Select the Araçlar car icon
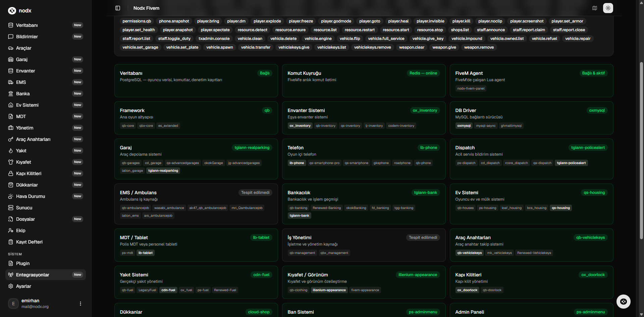This screenshot has width=644, height=317. click(x=11, y=48)
